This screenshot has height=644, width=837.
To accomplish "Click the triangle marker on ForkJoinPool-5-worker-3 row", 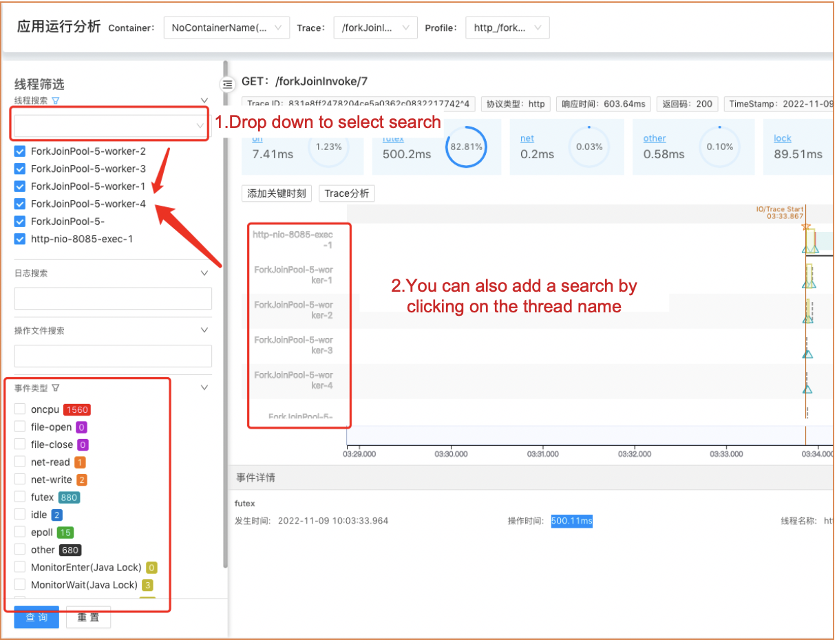I will (807, 354).
